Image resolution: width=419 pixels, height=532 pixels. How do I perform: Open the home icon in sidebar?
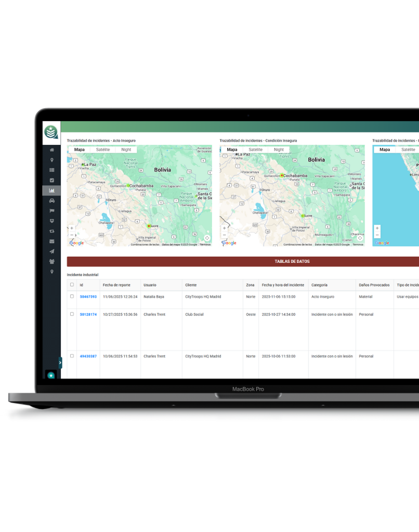click(51, 150)
